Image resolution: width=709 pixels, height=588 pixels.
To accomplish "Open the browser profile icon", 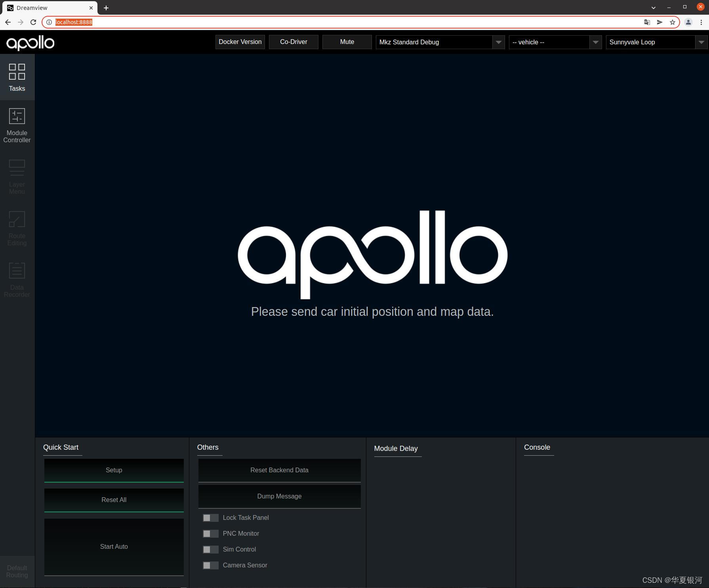I will 688,22.
